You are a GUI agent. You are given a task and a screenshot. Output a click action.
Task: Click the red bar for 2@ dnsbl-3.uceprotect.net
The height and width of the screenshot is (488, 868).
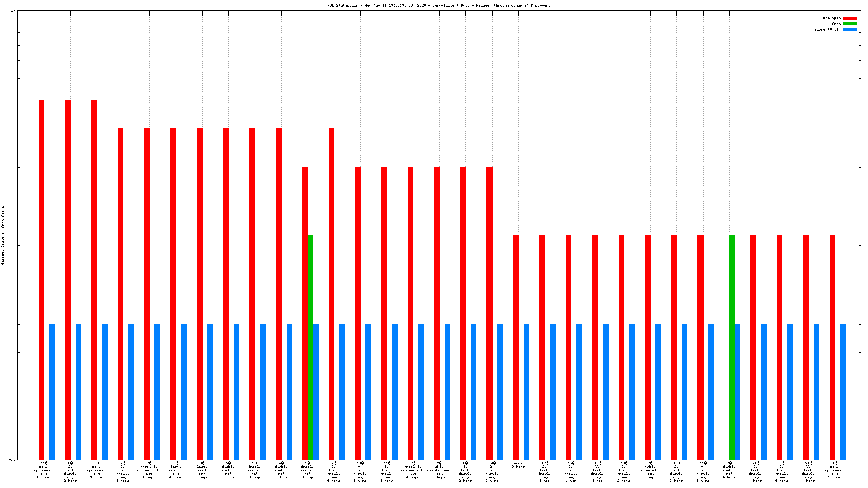pos(147,293)
